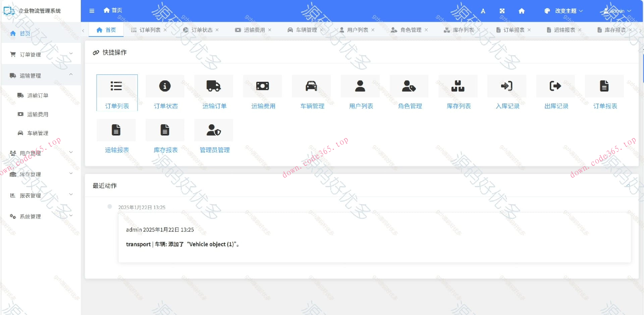Click the font-size A icon
644x315 pixels.
[483, 11]
